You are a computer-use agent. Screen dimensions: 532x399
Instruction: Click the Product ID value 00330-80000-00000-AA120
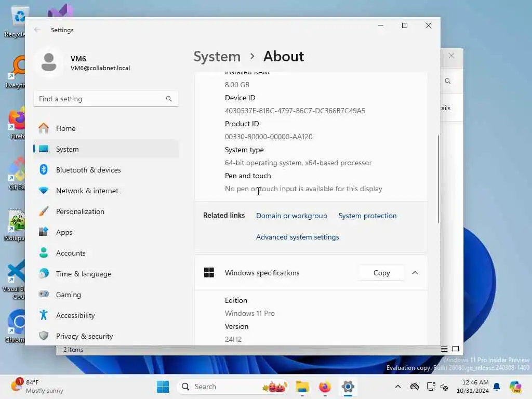(x=269, y=137)
